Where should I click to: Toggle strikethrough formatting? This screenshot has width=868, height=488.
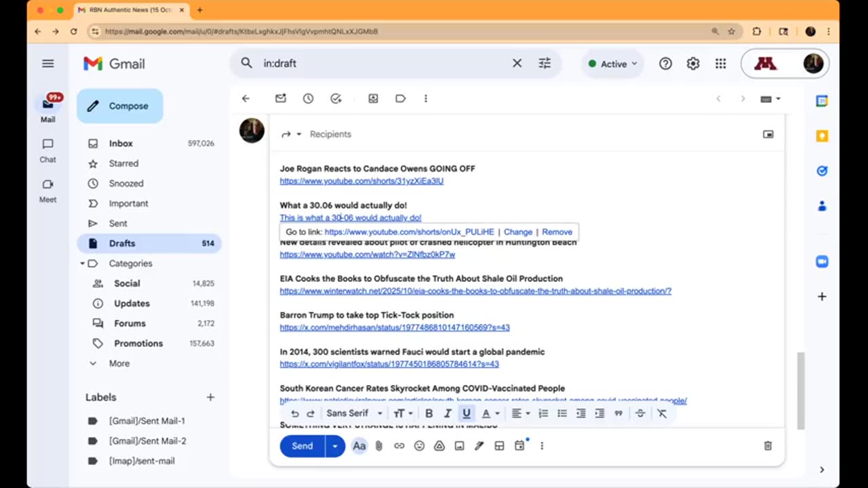(x=640, y=413)
